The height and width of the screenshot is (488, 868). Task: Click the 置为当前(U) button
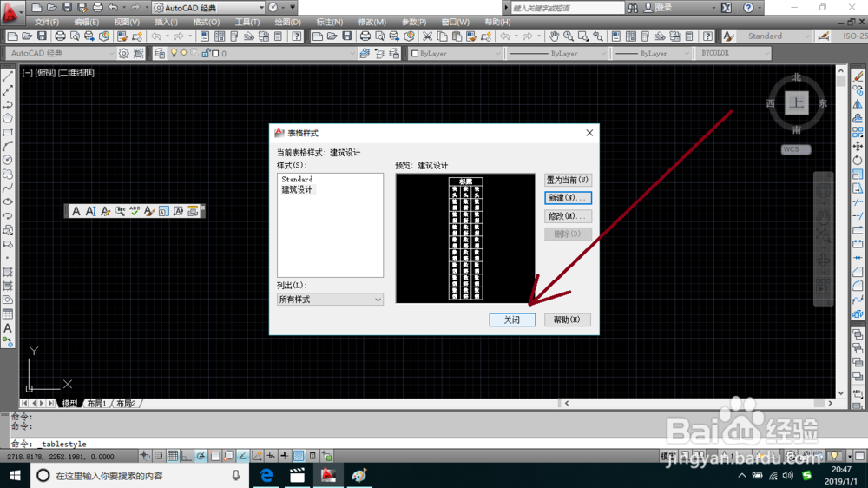click(568, 180)
